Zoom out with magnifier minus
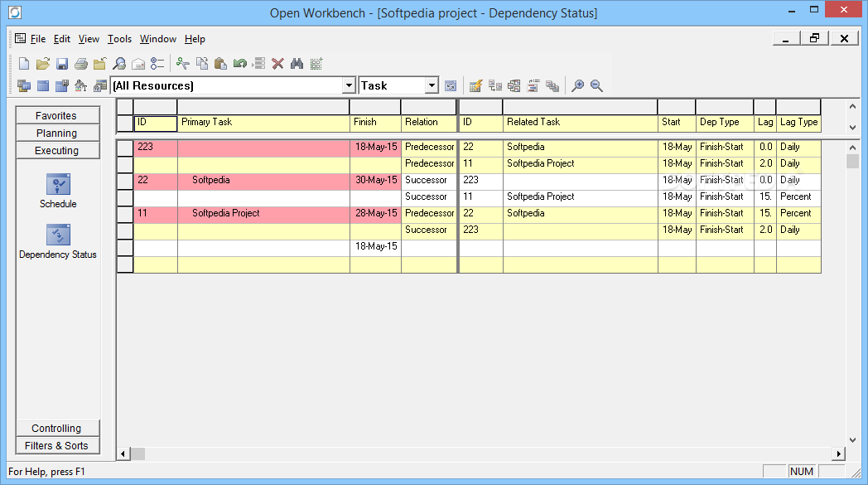Viewport: 868px width, 485px height. pyautogui.click(x=596, y=86)
